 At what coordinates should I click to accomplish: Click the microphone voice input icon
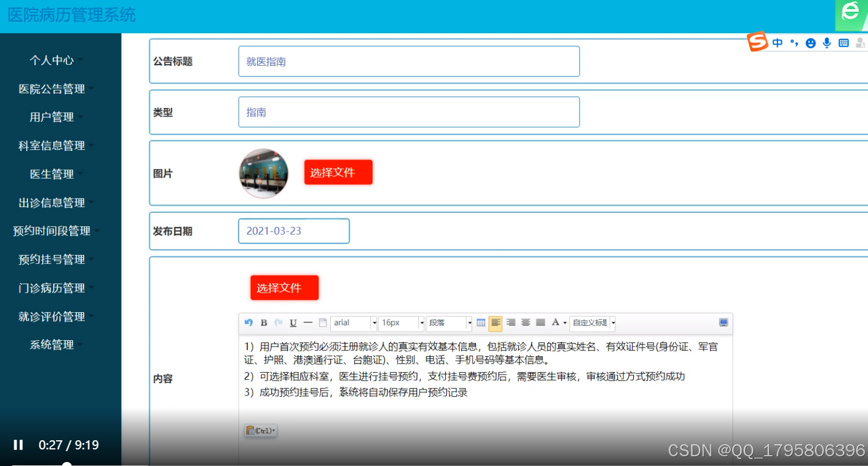[827, 43]
